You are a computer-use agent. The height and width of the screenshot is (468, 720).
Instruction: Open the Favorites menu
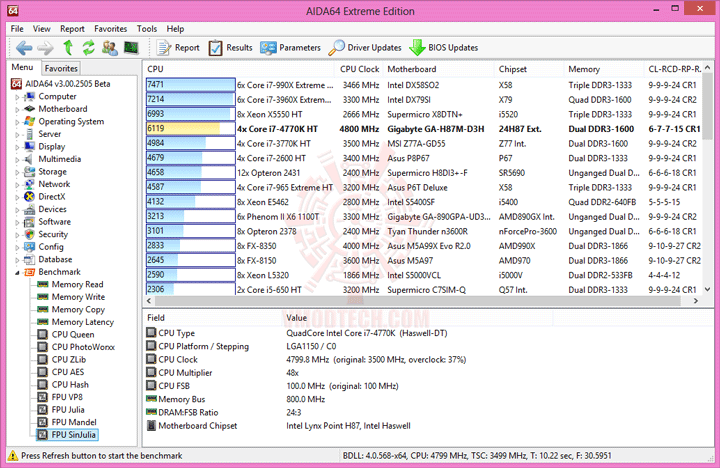pos(111,28)
